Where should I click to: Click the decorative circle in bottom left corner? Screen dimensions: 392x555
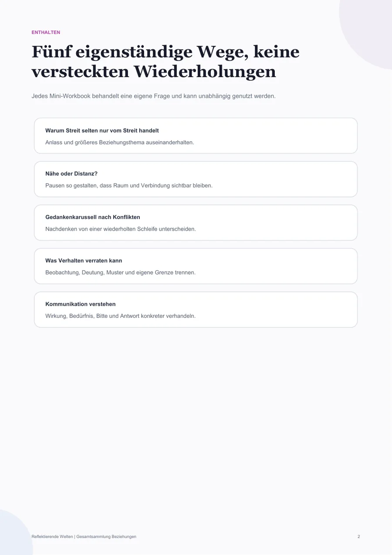coord(13,534)
